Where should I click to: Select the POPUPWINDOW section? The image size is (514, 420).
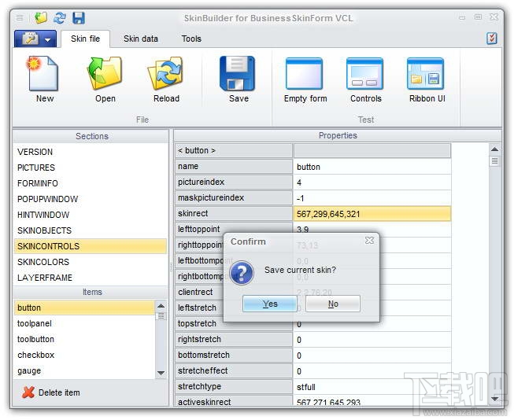click(91, 199)
